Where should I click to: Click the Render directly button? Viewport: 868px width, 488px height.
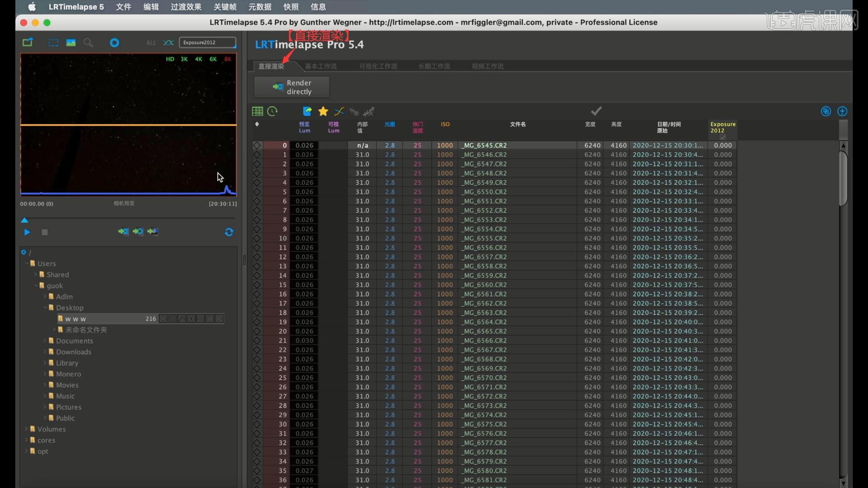(292, 87)
